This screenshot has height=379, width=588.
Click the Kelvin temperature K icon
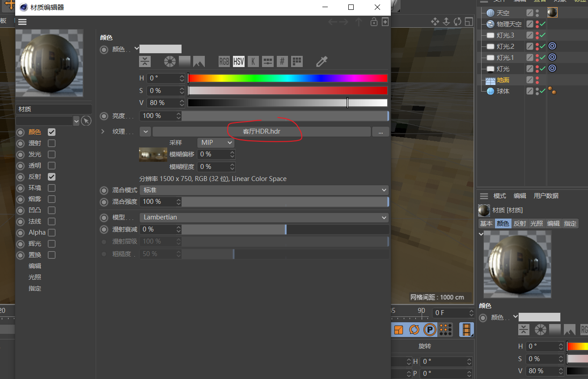(253, 62)
